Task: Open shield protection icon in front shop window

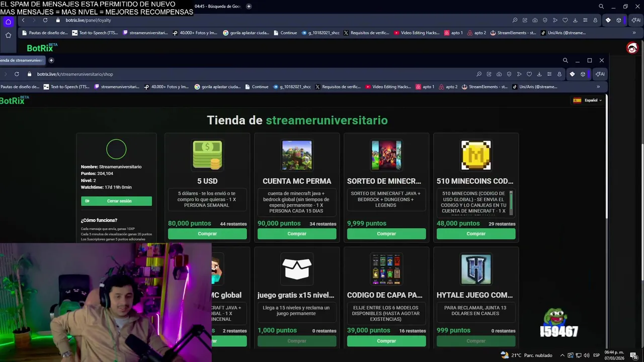Action: click(509, 74)
